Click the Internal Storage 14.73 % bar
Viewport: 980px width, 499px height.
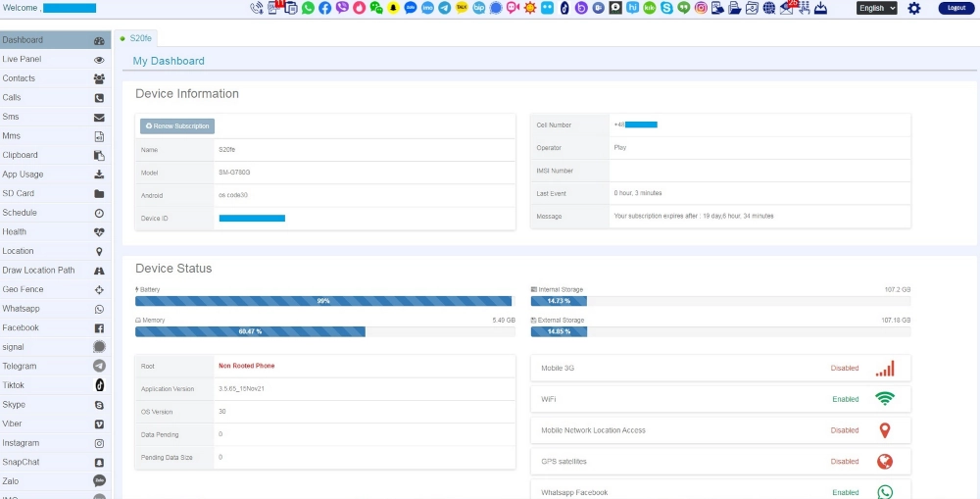(x=720, y=301)
